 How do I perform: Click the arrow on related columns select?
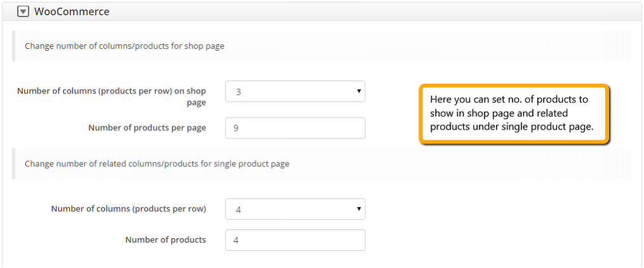pyautogui.click(x=359, y=209)
